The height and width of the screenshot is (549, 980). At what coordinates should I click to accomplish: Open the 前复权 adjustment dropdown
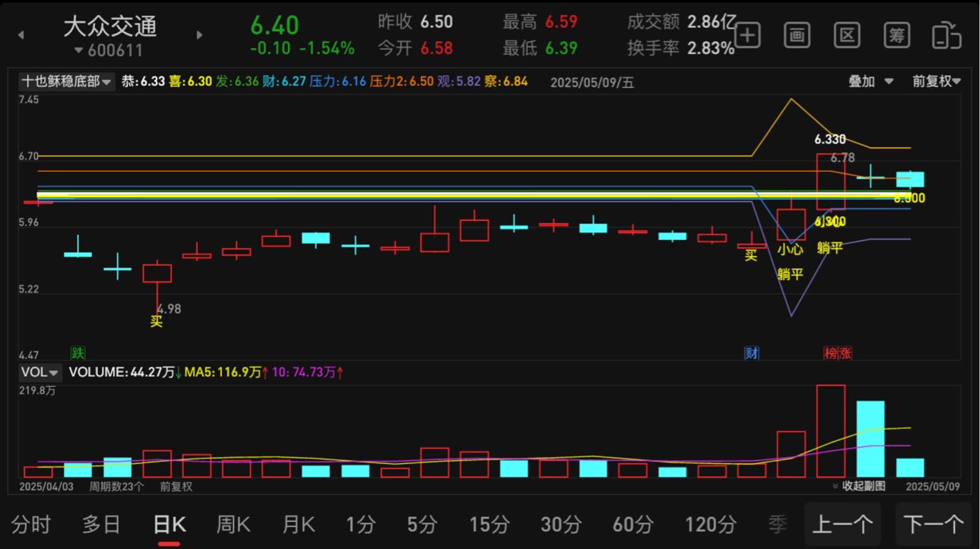pos(936,81)
